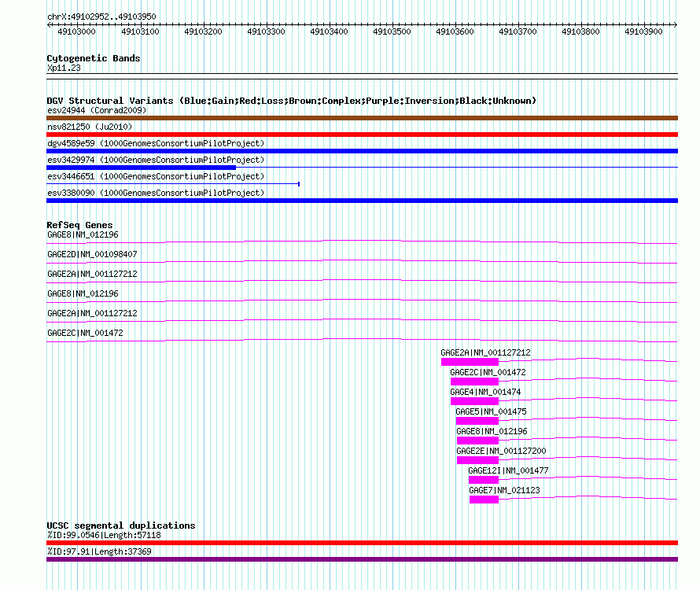Select the Xp11.23 band label

(x=64, y=68)
